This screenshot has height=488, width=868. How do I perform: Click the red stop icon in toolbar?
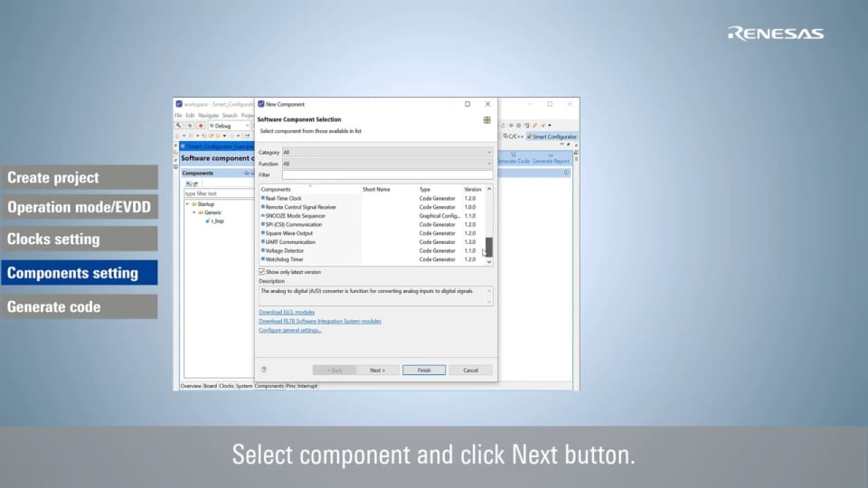(x=200, y=126)
